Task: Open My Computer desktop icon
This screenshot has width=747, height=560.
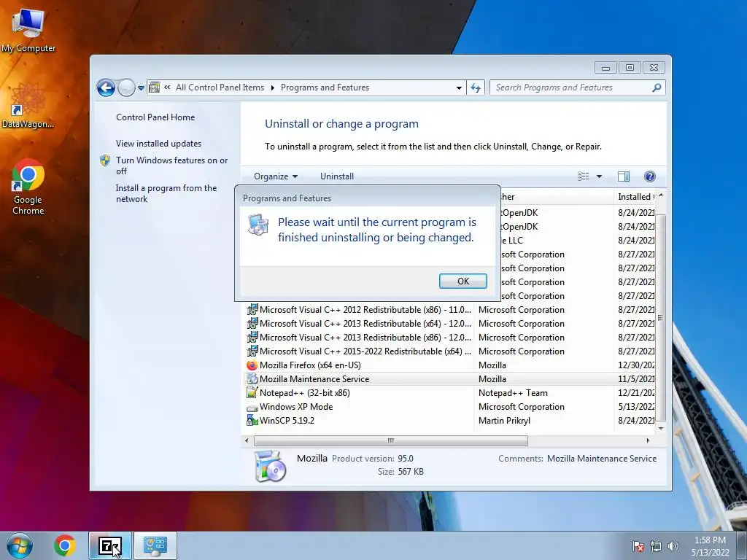Action: [x=28, y=31]
